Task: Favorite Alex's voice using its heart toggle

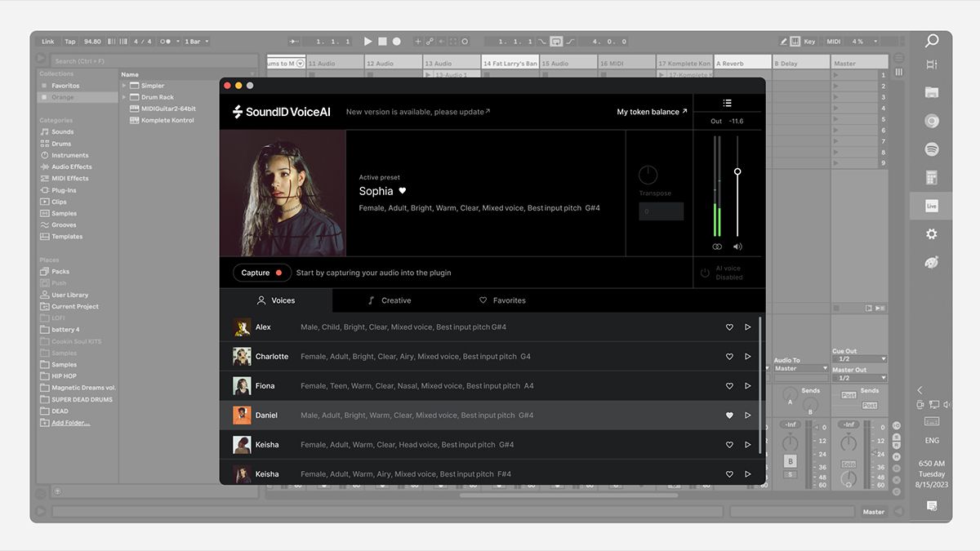Action: 729,327
